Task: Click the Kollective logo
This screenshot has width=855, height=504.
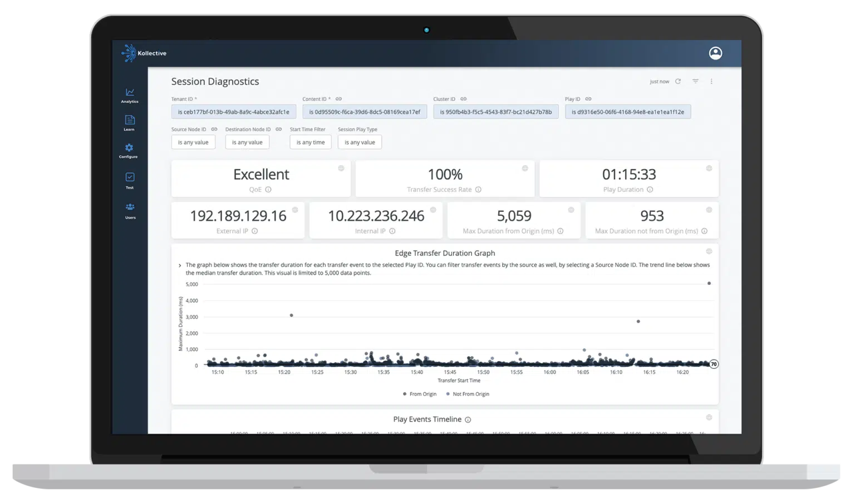Action: 144,53
